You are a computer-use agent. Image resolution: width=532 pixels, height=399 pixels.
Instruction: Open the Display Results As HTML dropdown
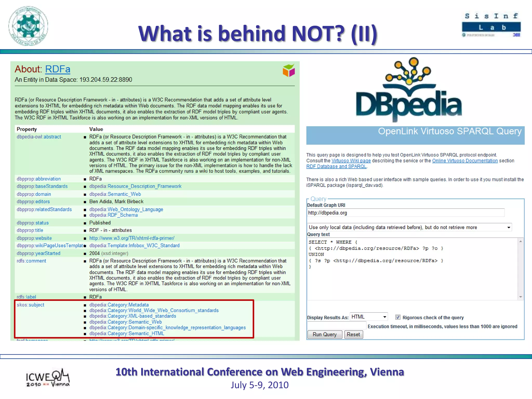369,317
